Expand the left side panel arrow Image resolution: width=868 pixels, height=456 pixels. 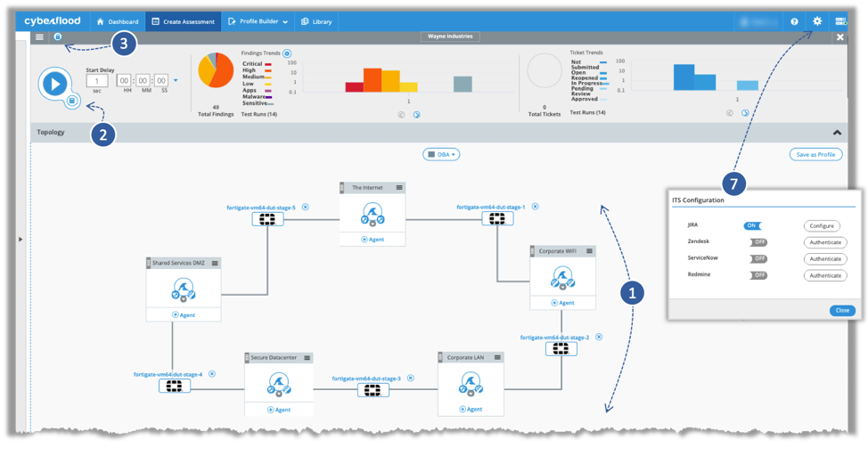pyautogui.click(x=21, y=240)
